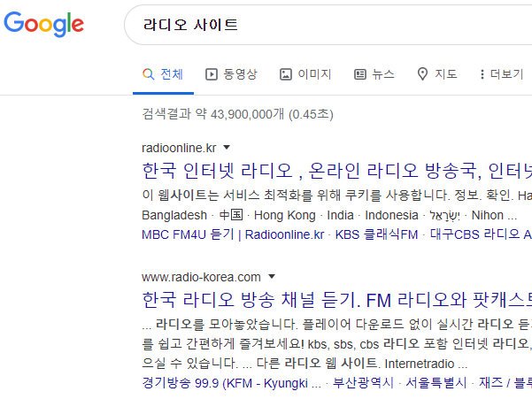Click the search box containing 라디오 사이트
The height and width of the screenshot is (399, 532).
click(x=328, y=25)
